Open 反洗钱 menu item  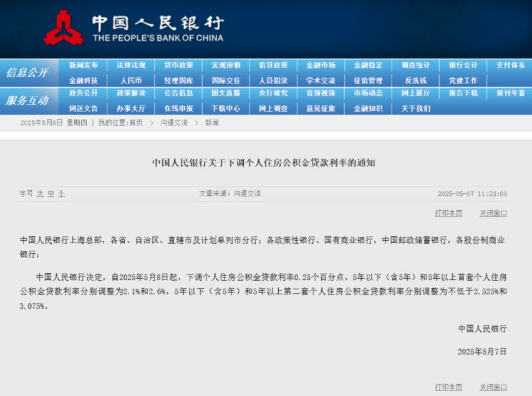pyautogui.click(x=416, y=80)
